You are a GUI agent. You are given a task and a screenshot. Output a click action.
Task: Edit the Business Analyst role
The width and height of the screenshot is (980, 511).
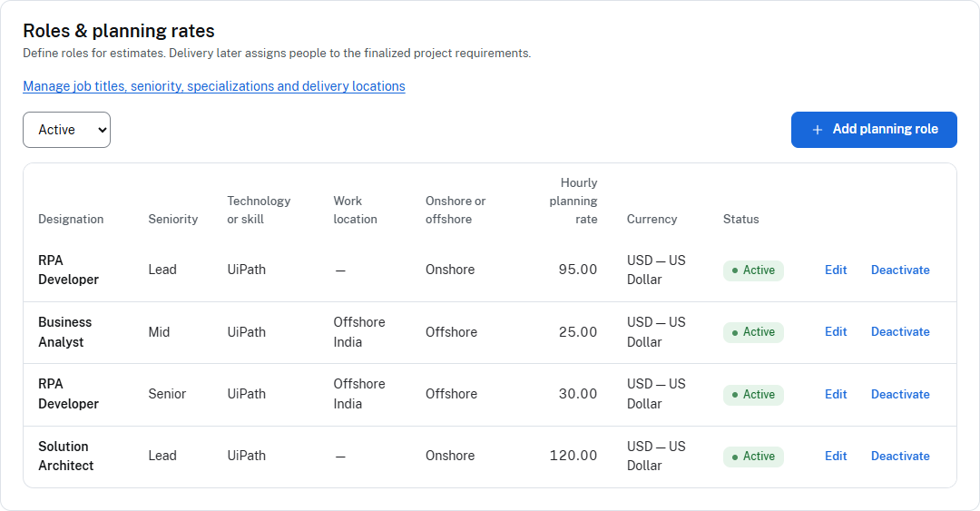(836, 332)
